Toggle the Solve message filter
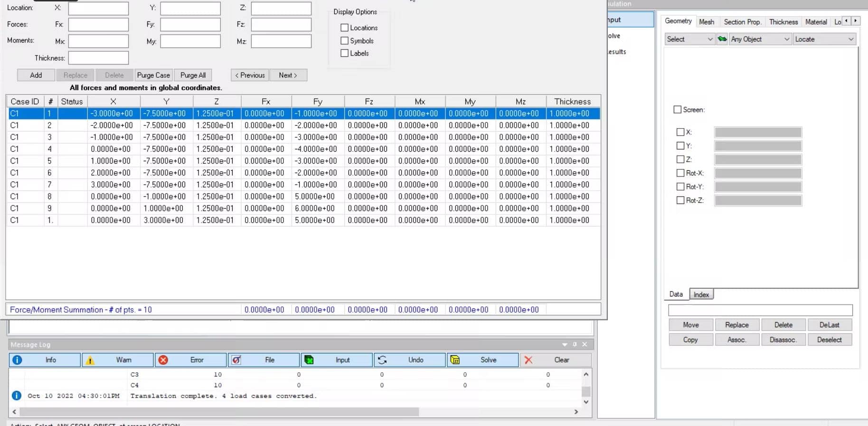The width and height of the screenshot is (868, 426). pyautogui.click(x=482, y=360)
